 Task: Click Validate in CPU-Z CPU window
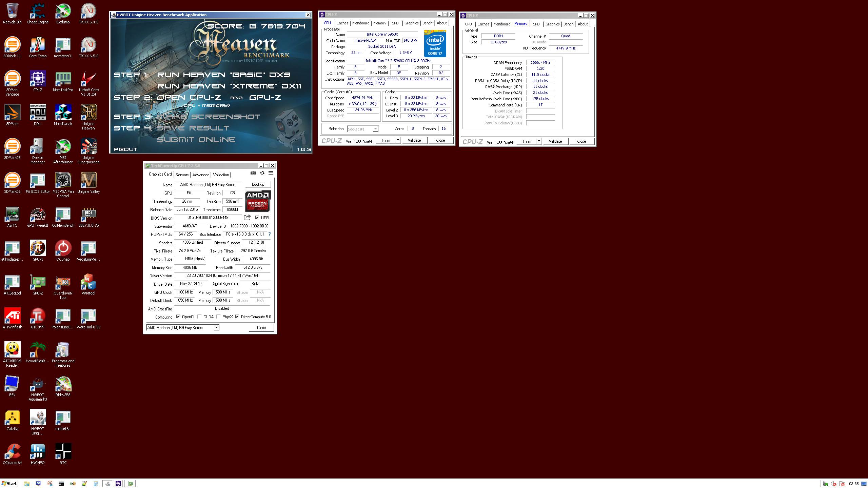(x=414, y=140)
